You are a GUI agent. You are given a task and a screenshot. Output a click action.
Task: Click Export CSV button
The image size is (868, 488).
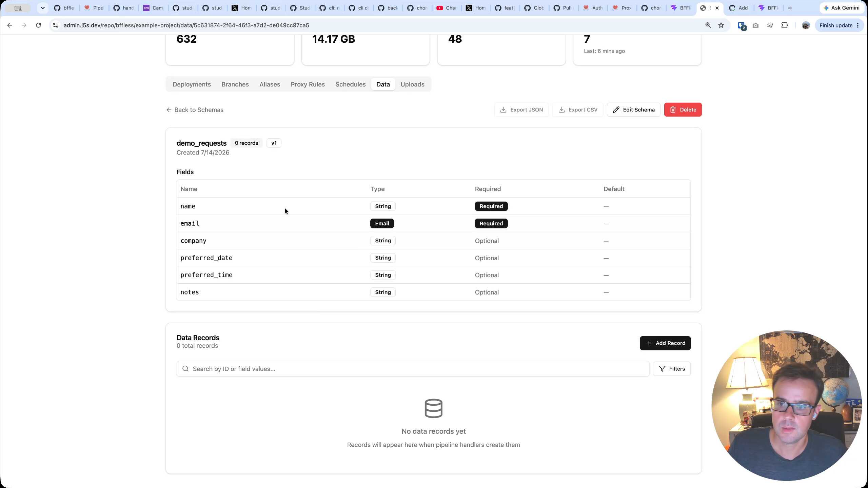578,110
